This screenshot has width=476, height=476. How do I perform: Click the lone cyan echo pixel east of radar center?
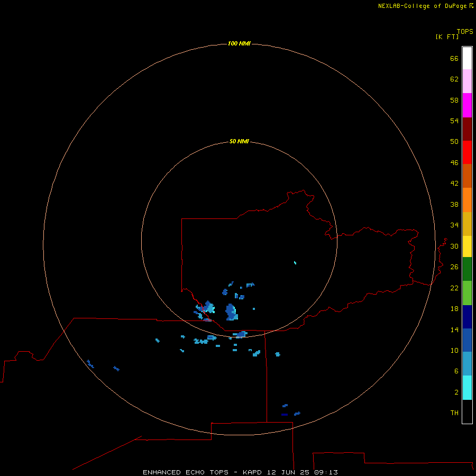(295, 262)
